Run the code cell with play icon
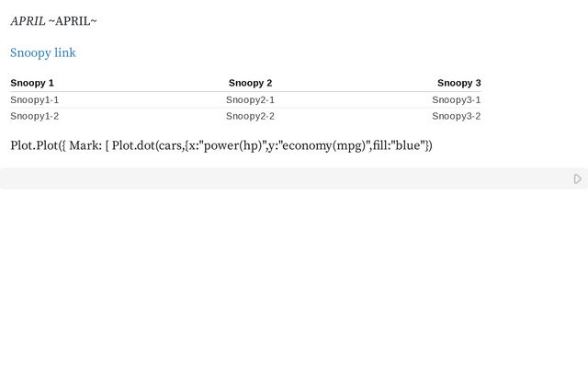Screen dimensions: 588x368 pos(577,178)
